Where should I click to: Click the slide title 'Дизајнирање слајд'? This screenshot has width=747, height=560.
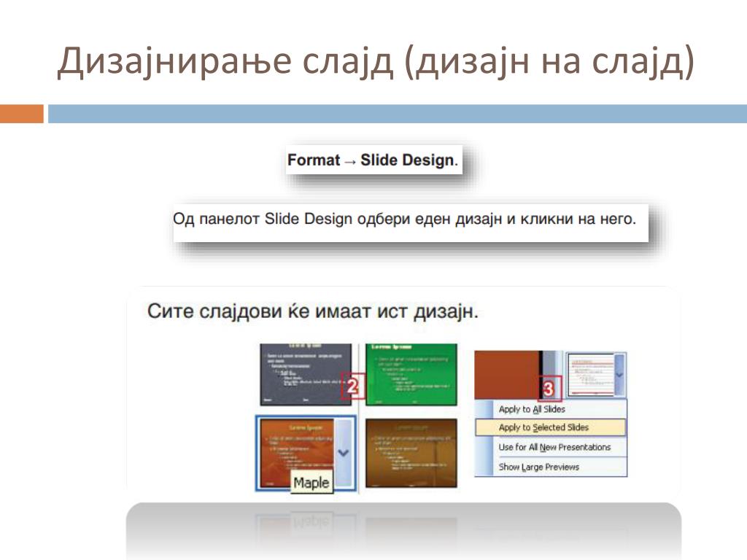225,61
